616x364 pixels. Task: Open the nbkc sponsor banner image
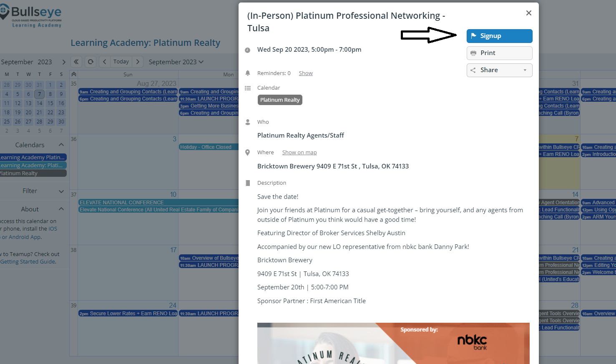pos(393,343)
